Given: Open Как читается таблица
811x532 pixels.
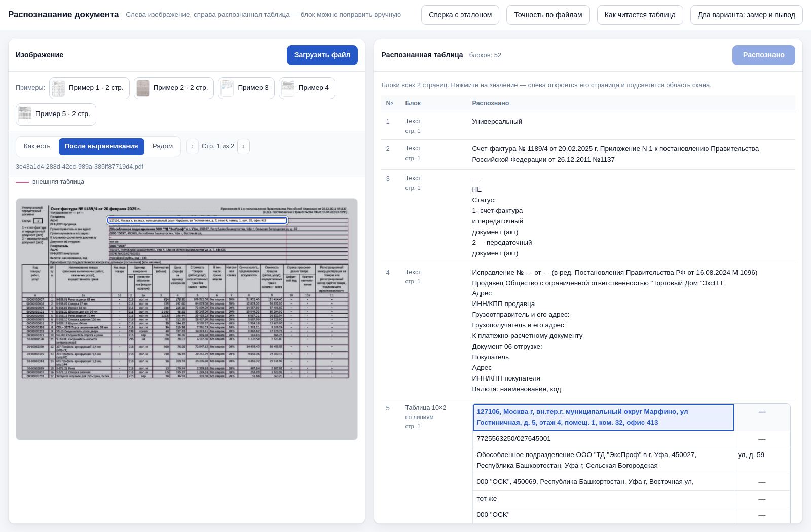Looking at the screenshot, I should [640, 15].
